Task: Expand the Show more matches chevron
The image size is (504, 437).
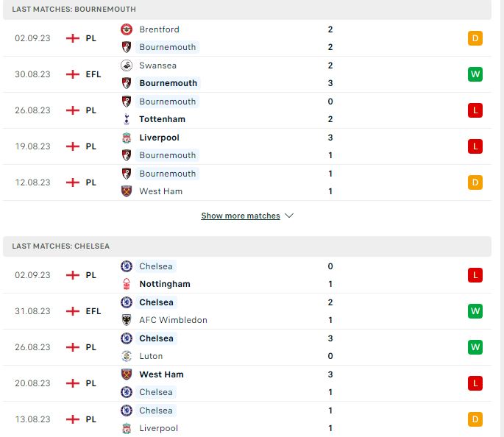Action: [289, 216]
